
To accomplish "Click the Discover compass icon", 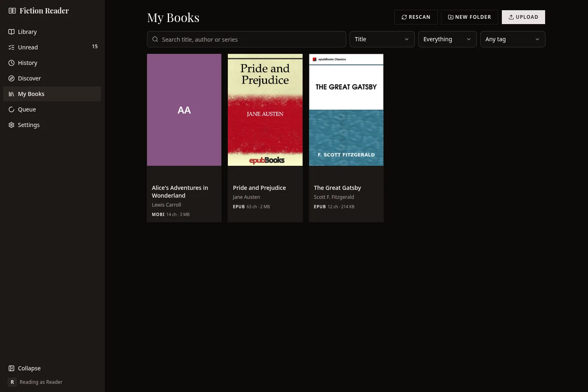I will coord(11,78).
